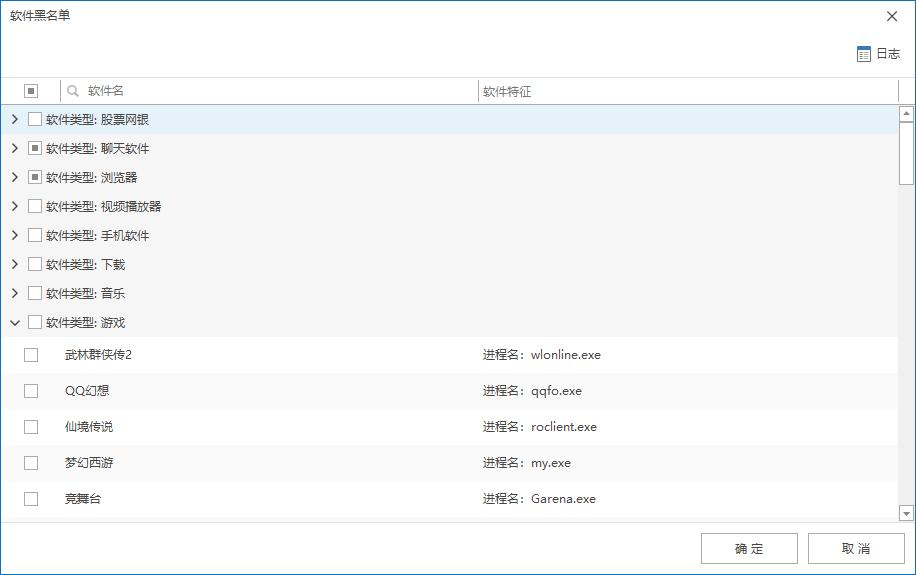Toggle the select-all checkbox in header
The height and width of the screenshot is (575, 916).
click(31, 91)
